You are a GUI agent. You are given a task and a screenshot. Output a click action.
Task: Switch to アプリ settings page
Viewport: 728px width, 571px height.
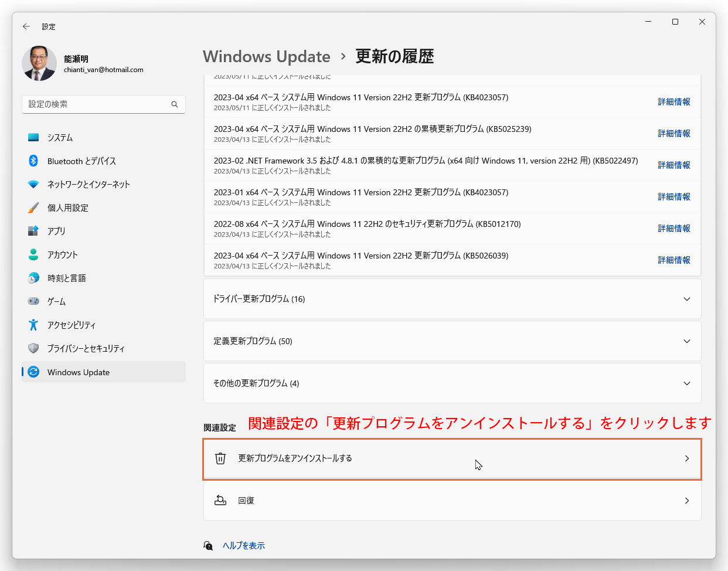point(104,231)
